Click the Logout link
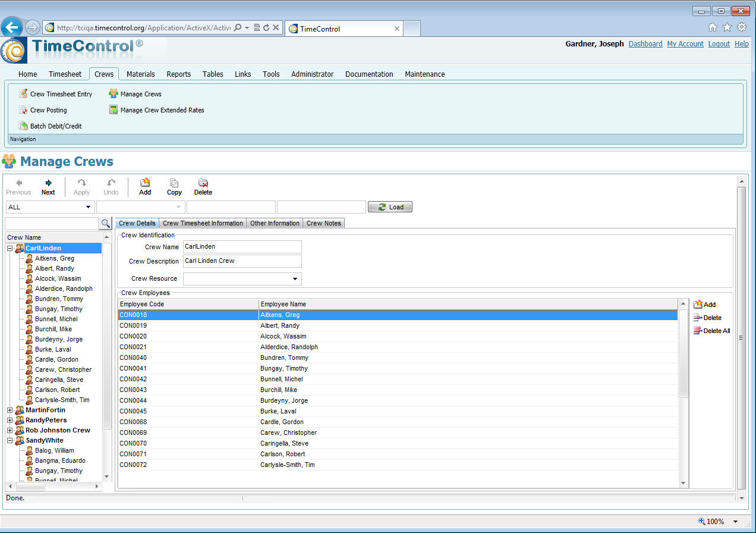Screen dimensions: 756x533 (x=719, y=44)
